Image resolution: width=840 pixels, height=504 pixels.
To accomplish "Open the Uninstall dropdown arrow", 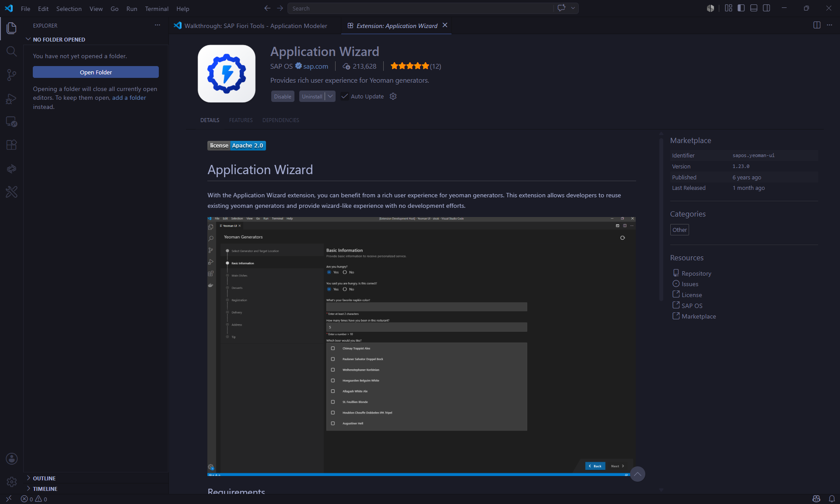I will point(330,96).
